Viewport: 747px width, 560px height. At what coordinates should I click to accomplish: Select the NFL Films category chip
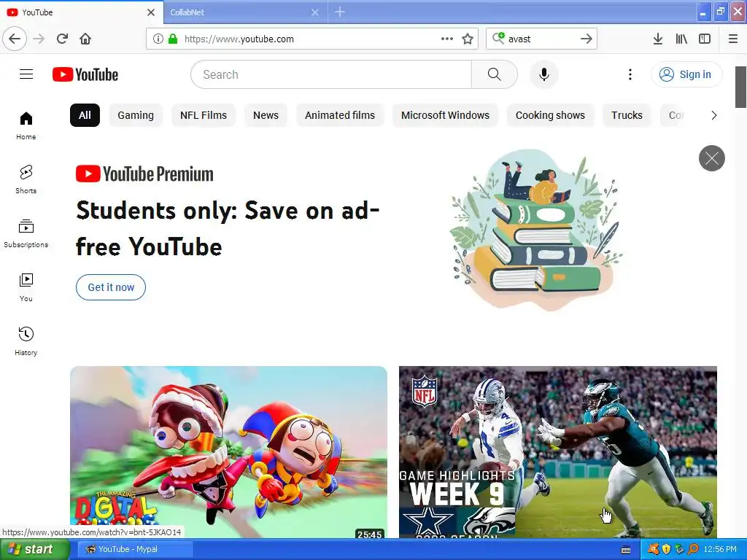[204, 115]
